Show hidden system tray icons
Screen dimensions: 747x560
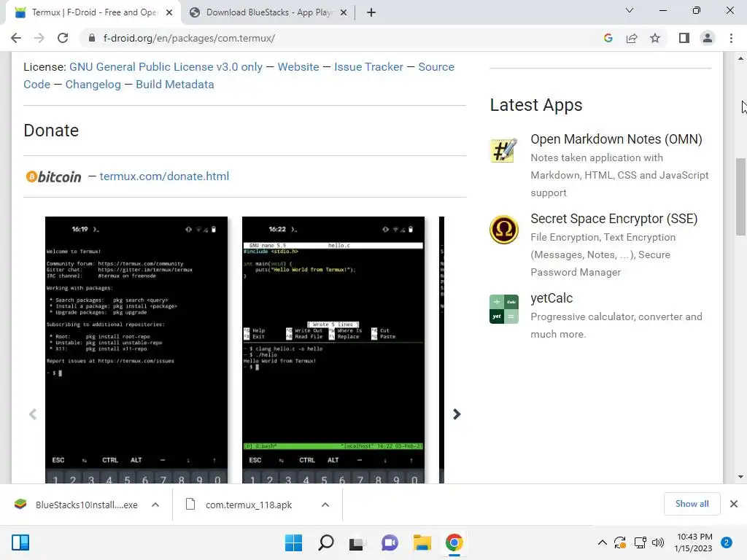tap(602, 542)
